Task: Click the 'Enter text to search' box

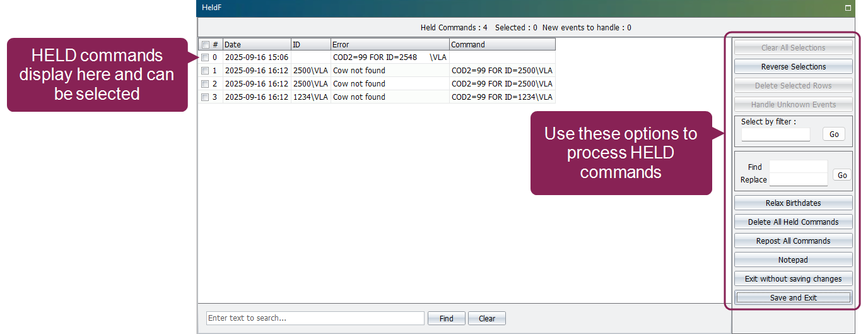Action: point(315,318)
